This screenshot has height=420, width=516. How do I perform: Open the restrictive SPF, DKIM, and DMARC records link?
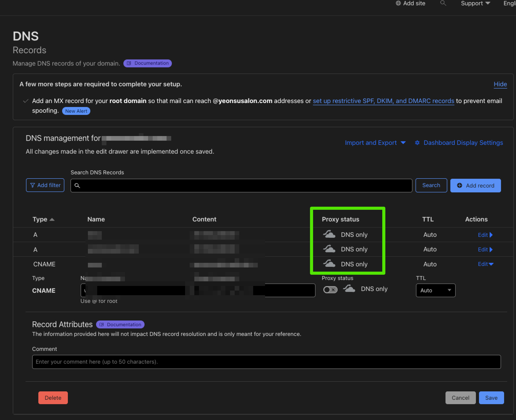pos(383,101)
